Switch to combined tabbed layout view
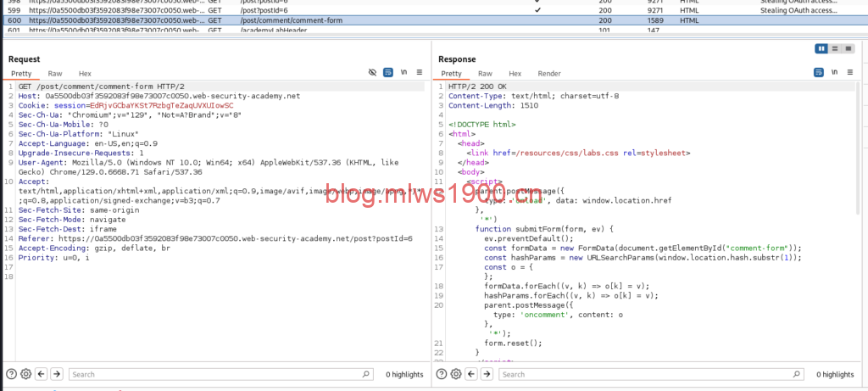This screenshot has width=868, height=391. pyautogui.click(x=848, y=48)
